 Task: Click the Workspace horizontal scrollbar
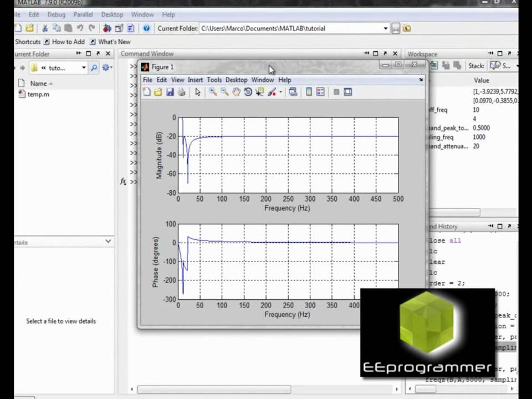(x=454, y=212)
